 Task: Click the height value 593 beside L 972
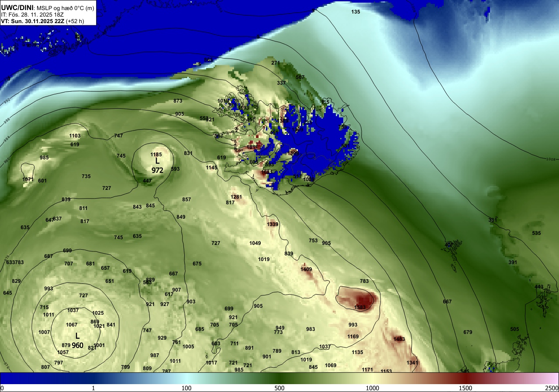pos(175,169)
